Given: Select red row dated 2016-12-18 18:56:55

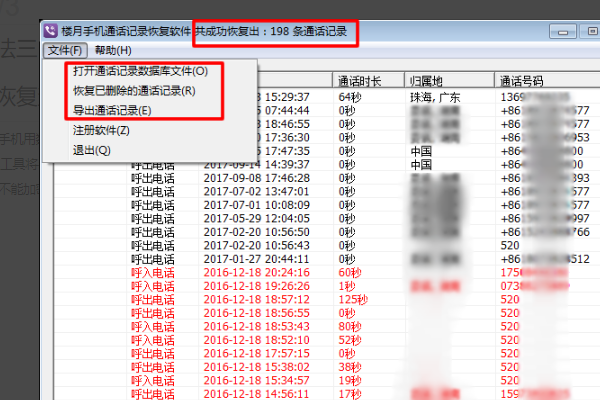Looking at the screenshot, I should click(327, 313).
